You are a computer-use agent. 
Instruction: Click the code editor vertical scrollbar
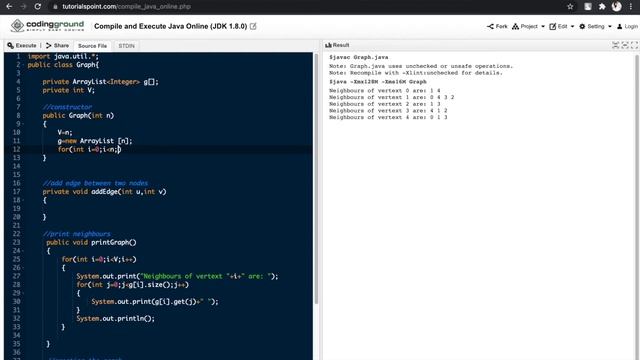pyautogui.click(x=316, y=180)
